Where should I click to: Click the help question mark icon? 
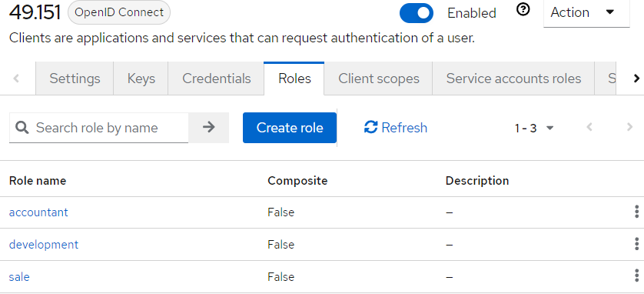[x=523, y=10]
